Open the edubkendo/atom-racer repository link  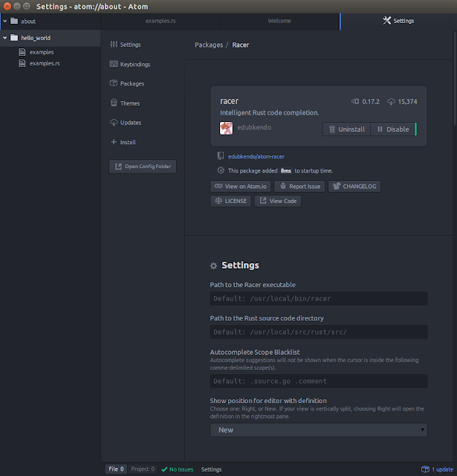tap(256, 157)
